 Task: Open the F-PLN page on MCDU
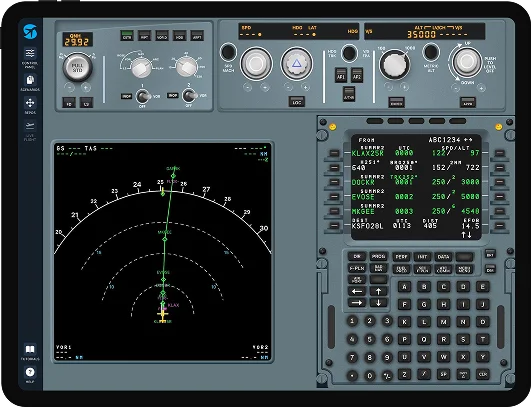pyautogui.click(x=357, y=268)
